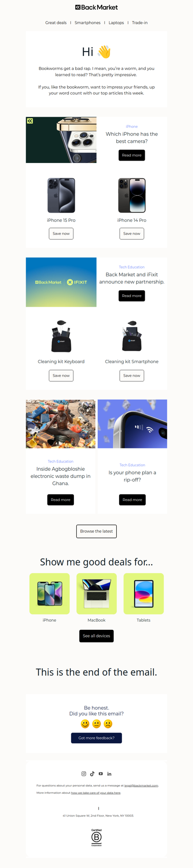193x868 pixels.
Task: Open the TikTok icon in footer
Action: tap(92, 773)
